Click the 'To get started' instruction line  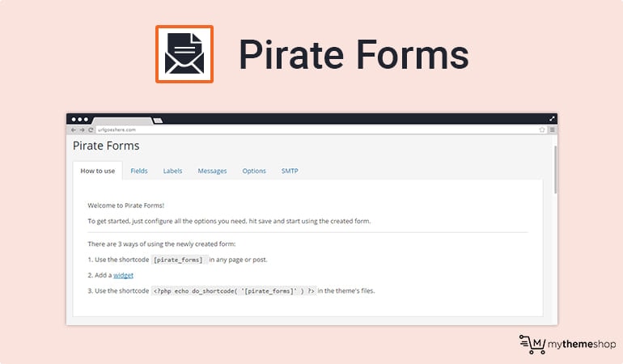pyautogui.click(x=229, y=221)
